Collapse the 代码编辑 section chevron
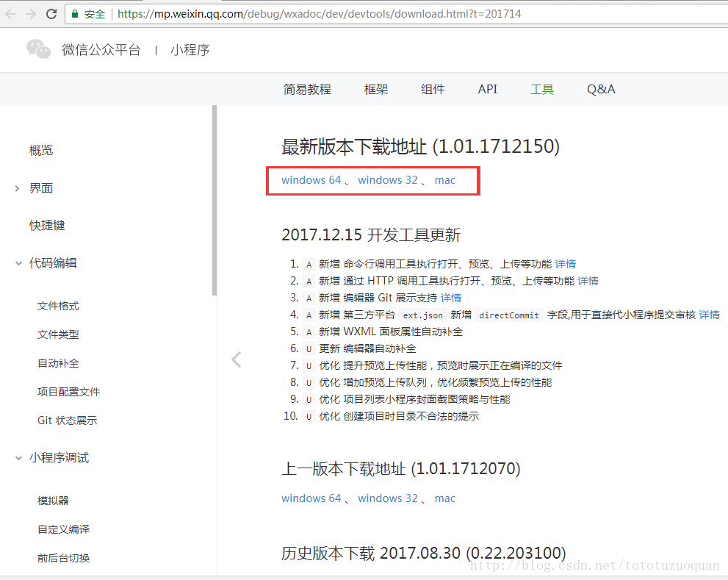Screen dimensions: 728x580 tap(18, 263)
